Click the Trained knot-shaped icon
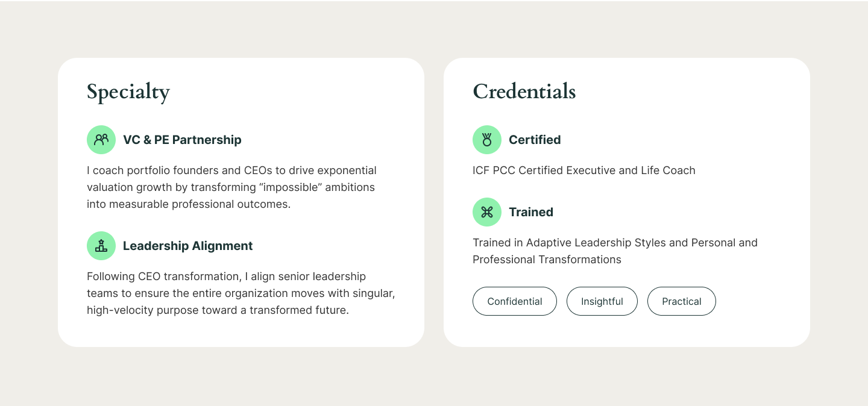 [x=487, y=212]
